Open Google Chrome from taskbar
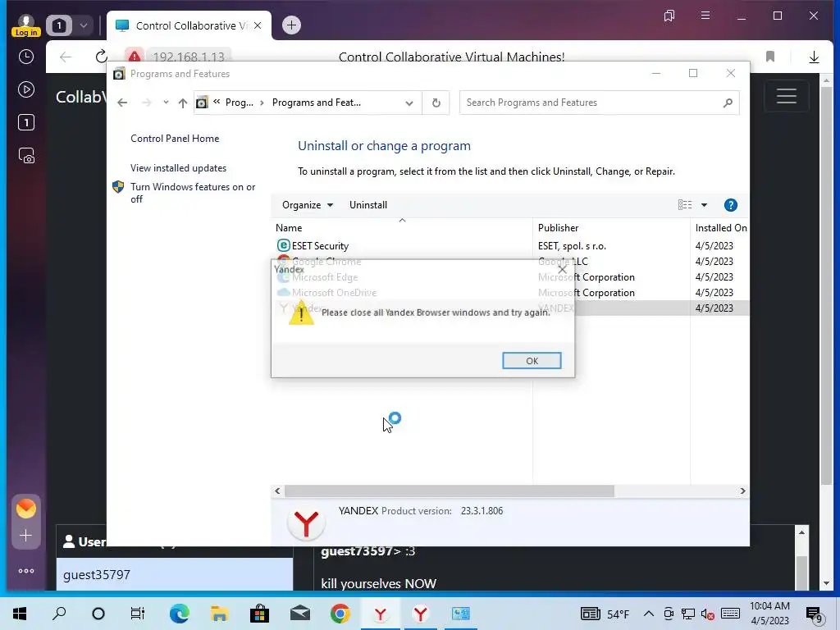The height and width of the screenshot is (630, 840). tap(340, 614)
